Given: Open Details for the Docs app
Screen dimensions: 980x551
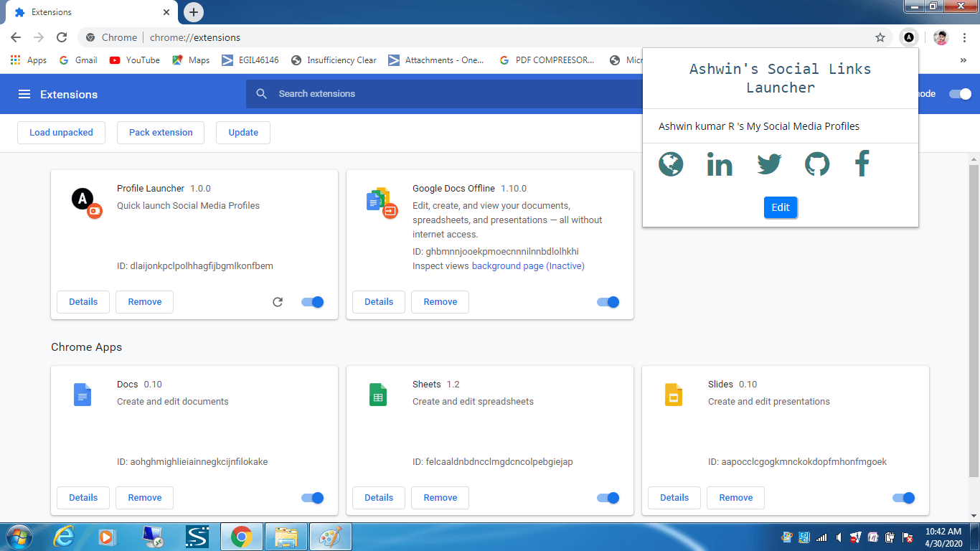Looking at the screenshot, I should coord(83,498).
